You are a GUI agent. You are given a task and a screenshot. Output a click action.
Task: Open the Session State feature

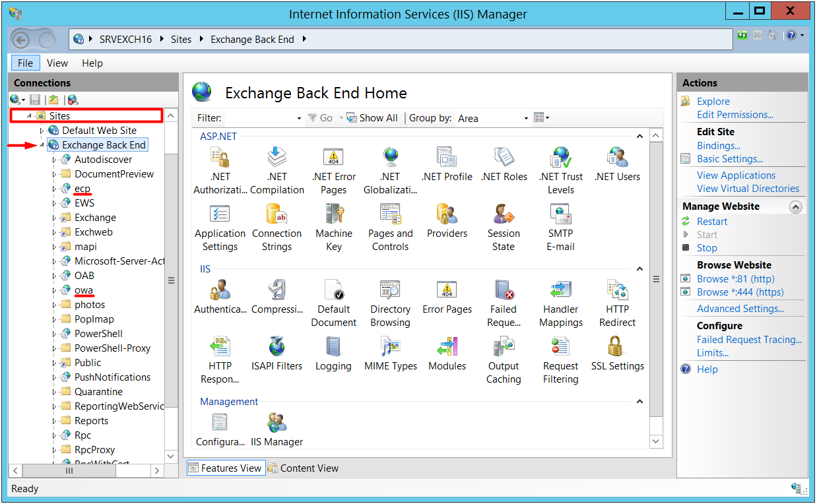pyautogui.click(x=504, y=227)
